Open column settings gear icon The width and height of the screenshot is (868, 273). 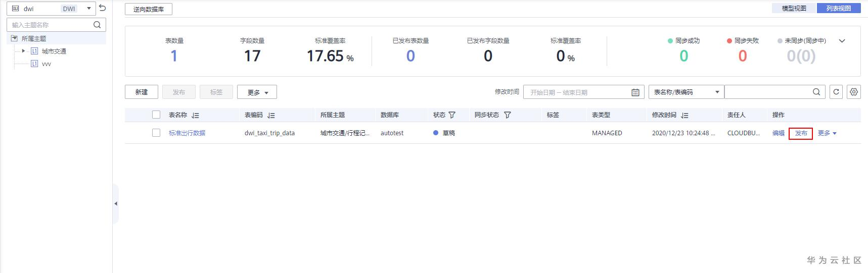coord(854,92)
